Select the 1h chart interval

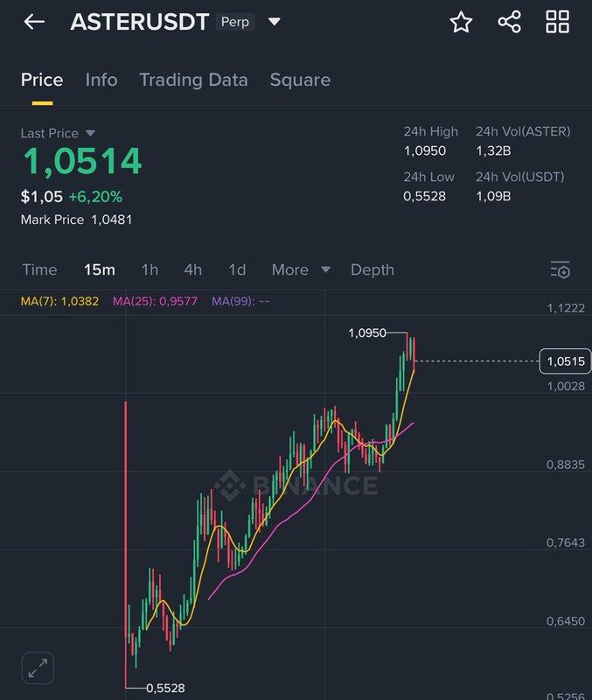[x=150, y=269]
